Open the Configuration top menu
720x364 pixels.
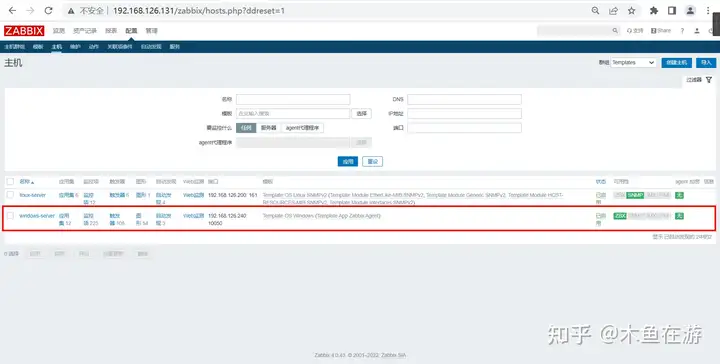tap(131, 31)
